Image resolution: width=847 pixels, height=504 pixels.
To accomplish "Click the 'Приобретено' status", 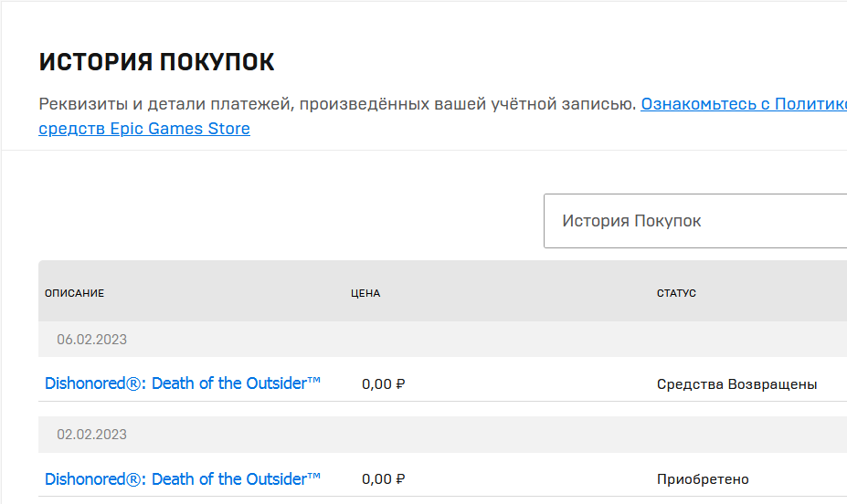I will (703, 480).
